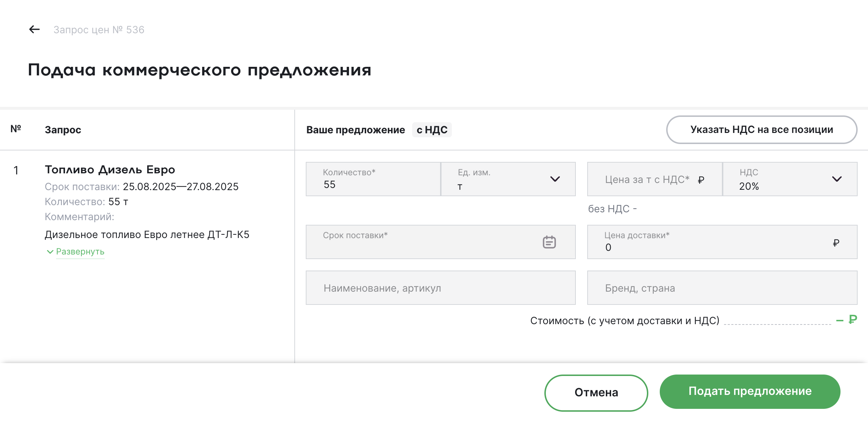Focus the Цена доставки field
This screenshot has height=421, width=868.
pos(722,242)
